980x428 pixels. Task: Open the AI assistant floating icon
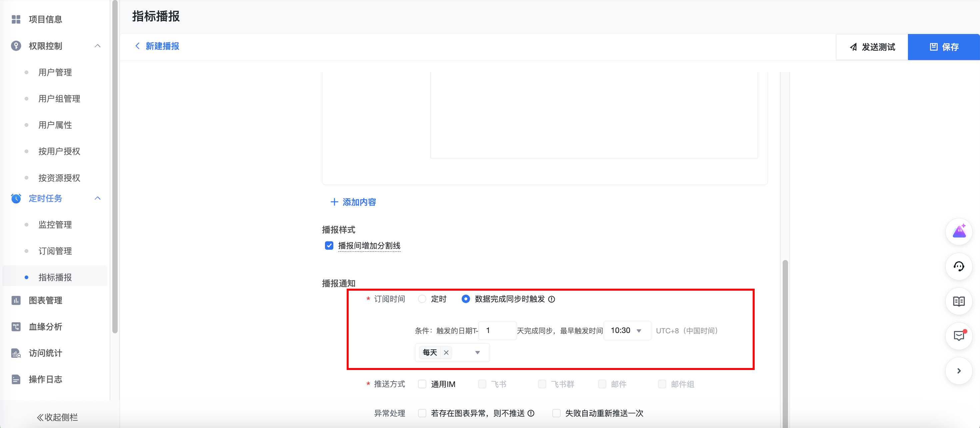(959, 231)
